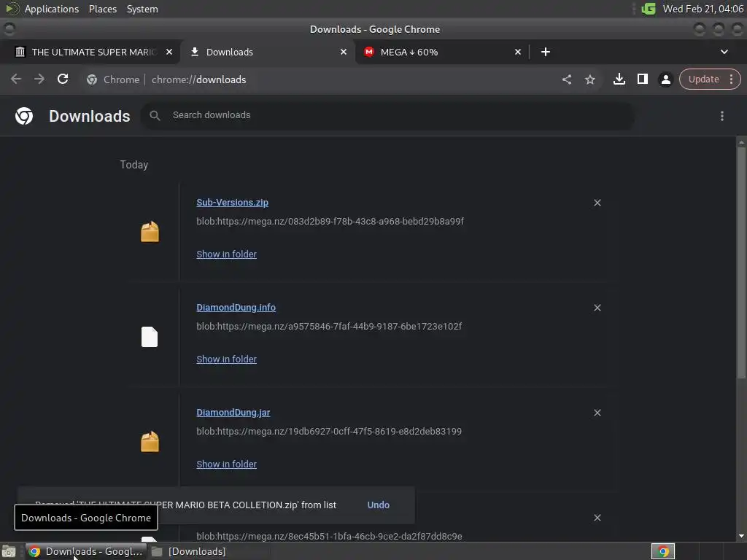Close the Downloads tab
This screenshot has width=747, height=560.
[344, 52]
